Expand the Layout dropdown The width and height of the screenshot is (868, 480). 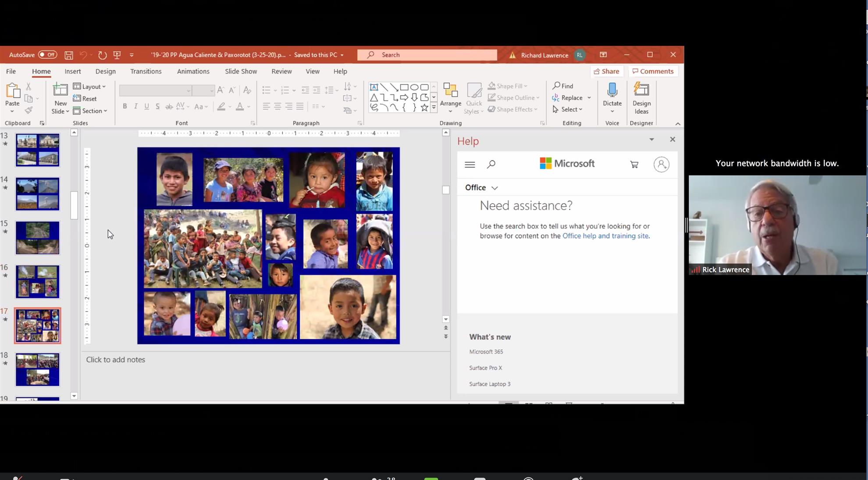point(90,86)
